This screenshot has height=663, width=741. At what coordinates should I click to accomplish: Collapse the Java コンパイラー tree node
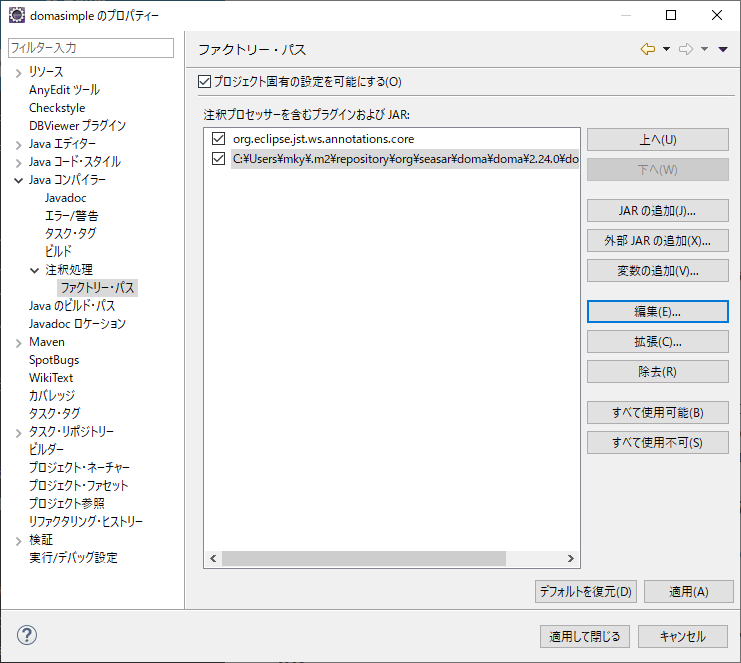point(18,180)
